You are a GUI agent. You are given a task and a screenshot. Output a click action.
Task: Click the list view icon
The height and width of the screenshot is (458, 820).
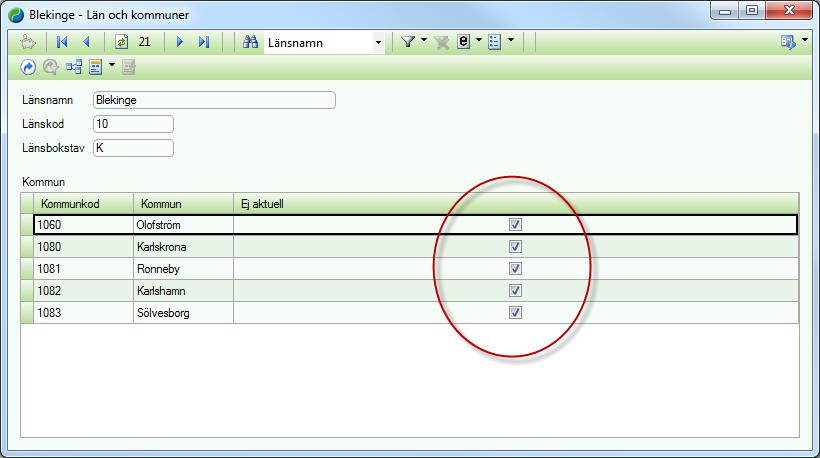click(x=495, y=42)
